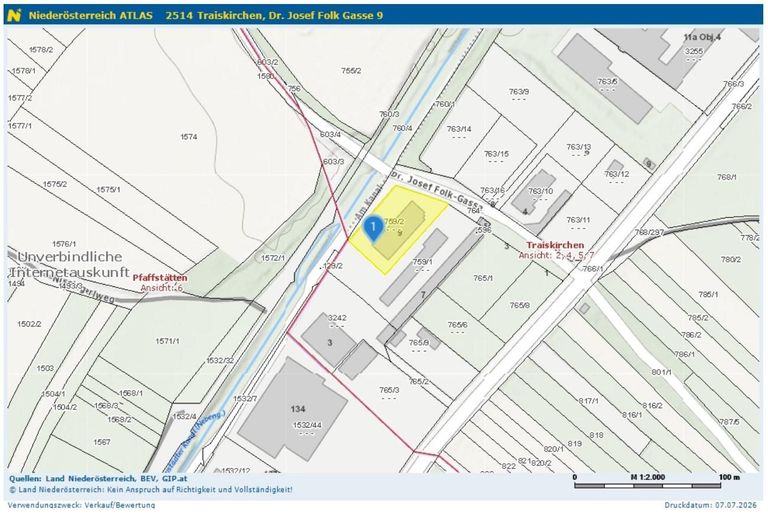768x525 pixels.
Task: Click parcel label 763/9
Action: (519, 91)
